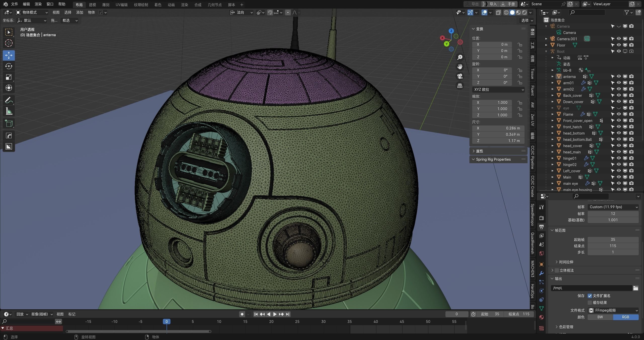Switch to the UV Editing workspace tab
This screenshot has width=644, height=340.
coord(122,5)
